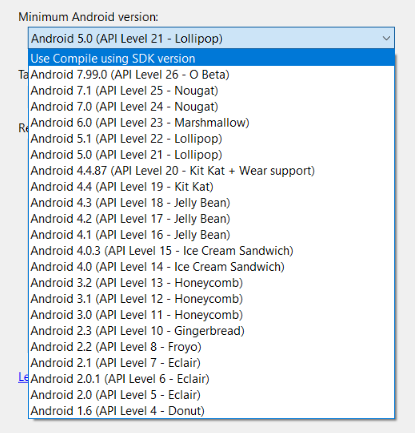The width and height of the screenshot is (415, 433).
Task: Choose Android 6.0 API Level 23 Marshmallow
Action: coord(212,122)
